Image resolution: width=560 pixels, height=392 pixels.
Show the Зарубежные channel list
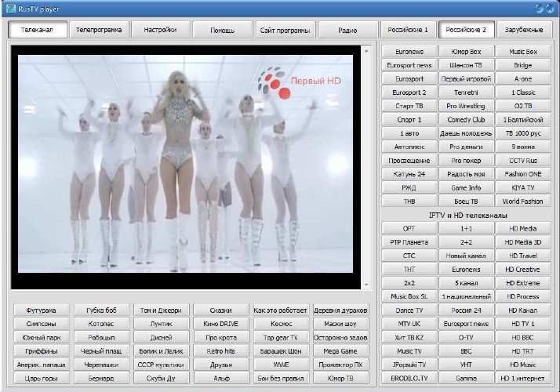523,30
